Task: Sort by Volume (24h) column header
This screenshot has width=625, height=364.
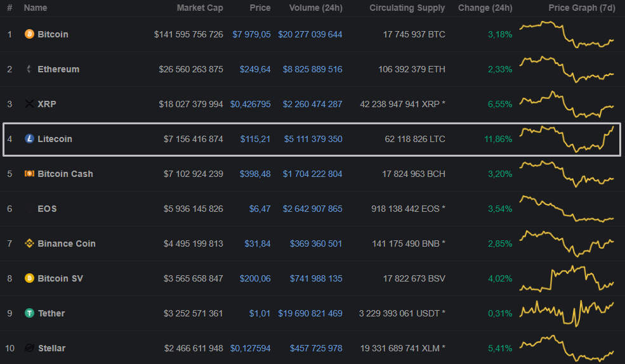Action: click(316, 8)
